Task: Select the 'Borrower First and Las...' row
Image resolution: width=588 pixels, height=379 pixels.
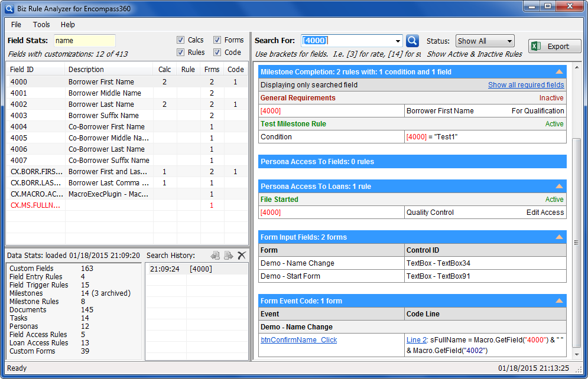Action: point(127,172)
